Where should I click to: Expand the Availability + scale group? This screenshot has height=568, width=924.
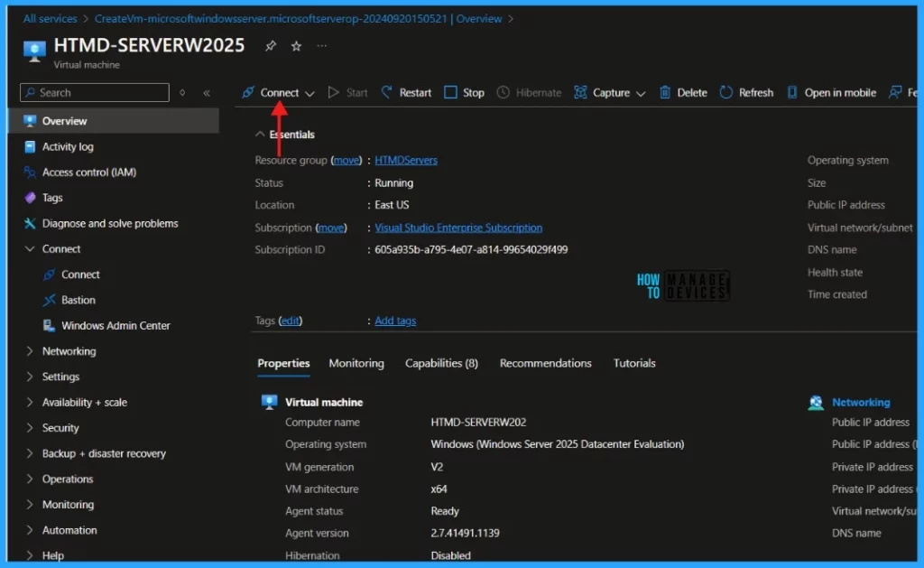[x=30, y=402]
